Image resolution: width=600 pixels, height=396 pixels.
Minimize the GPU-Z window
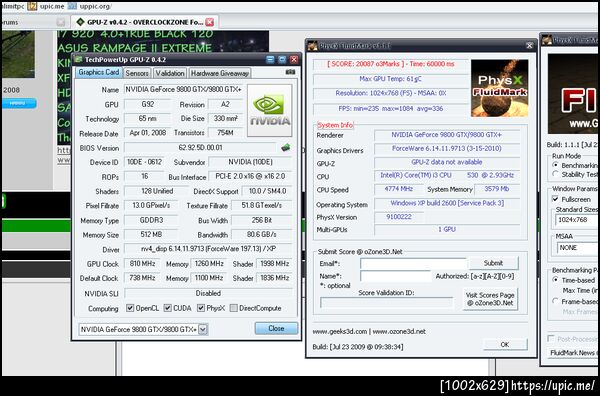coord(270,60)
